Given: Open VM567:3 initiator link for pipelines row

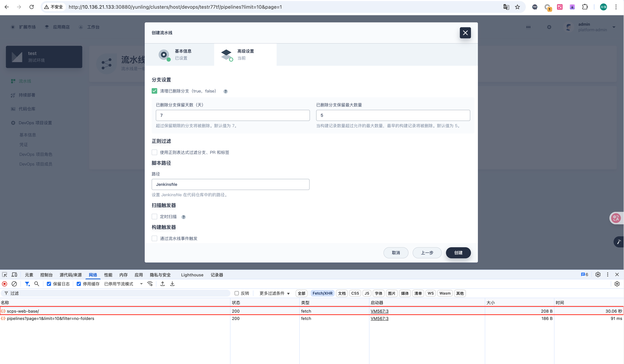Looking at the screenshot, I should pos(379,318).
